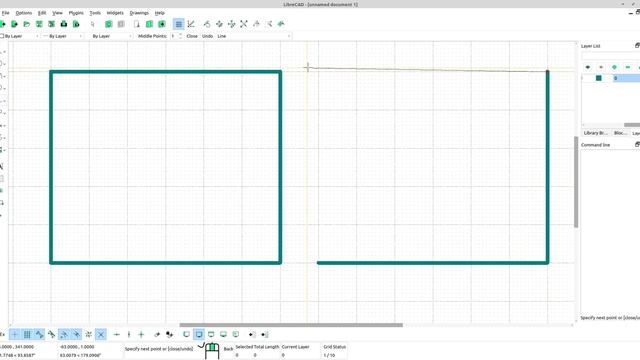Open a file using folder icon
640x360 pixels.
tap(27, 24)
